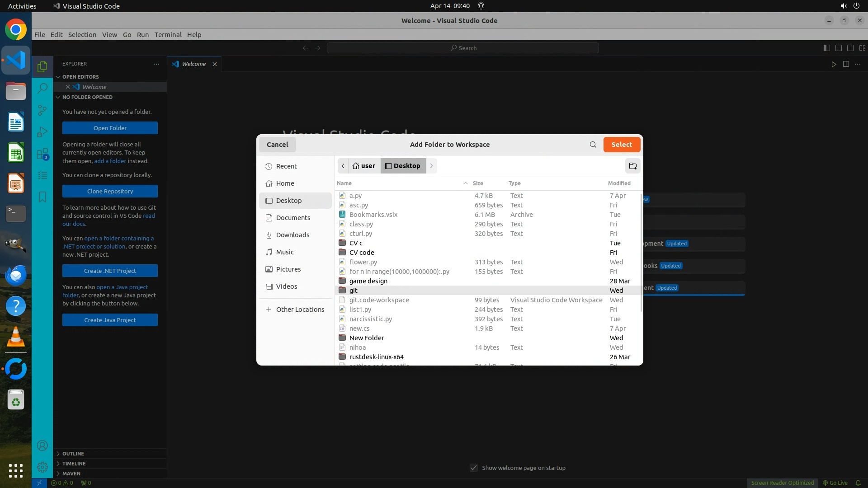Open the Source Control view icon
The width and height of the screenshot is (868, 488).
click(42, 110)
